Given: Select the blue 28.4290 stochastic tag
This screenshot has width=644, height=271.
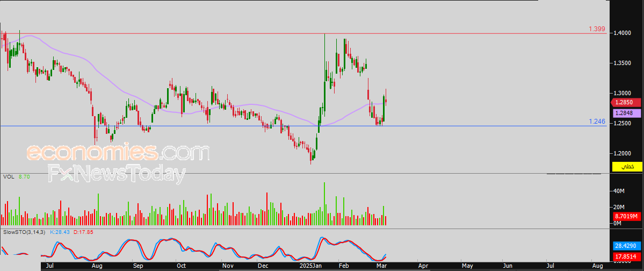Looking at the screenshot, I should coord(627,246).
